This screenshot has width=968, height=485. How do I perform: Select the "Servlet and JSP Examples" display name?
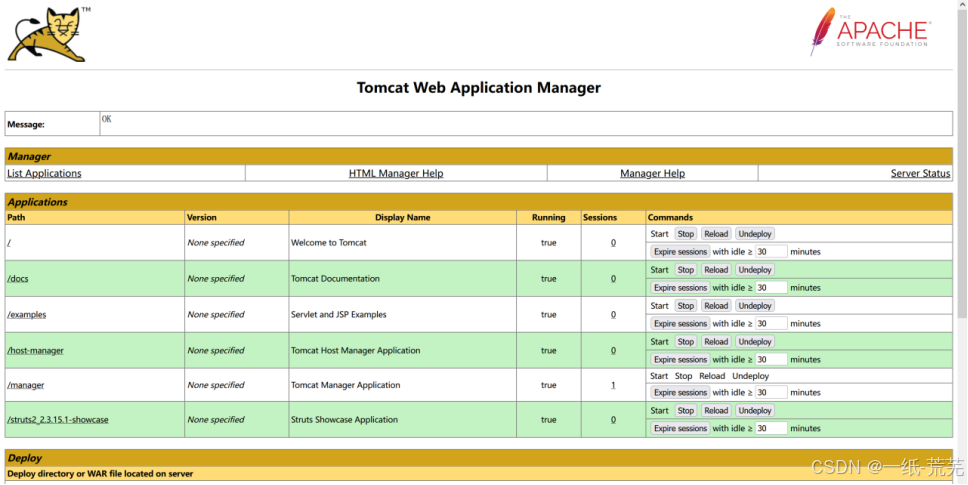[x=338, y=314]
